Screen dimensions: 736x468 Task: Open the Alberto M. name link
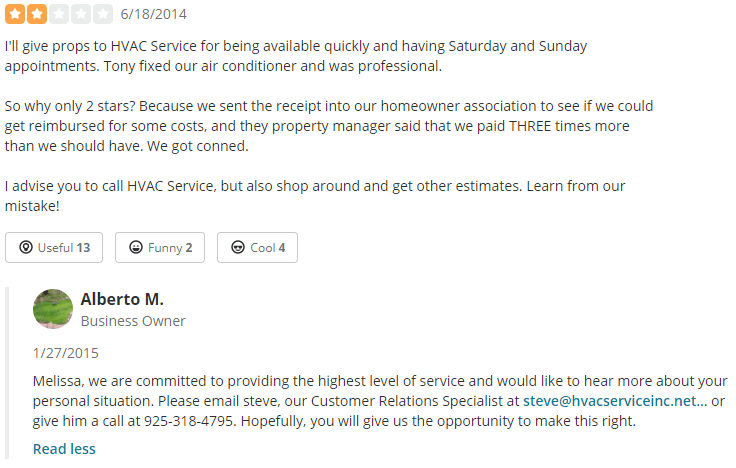122,299
